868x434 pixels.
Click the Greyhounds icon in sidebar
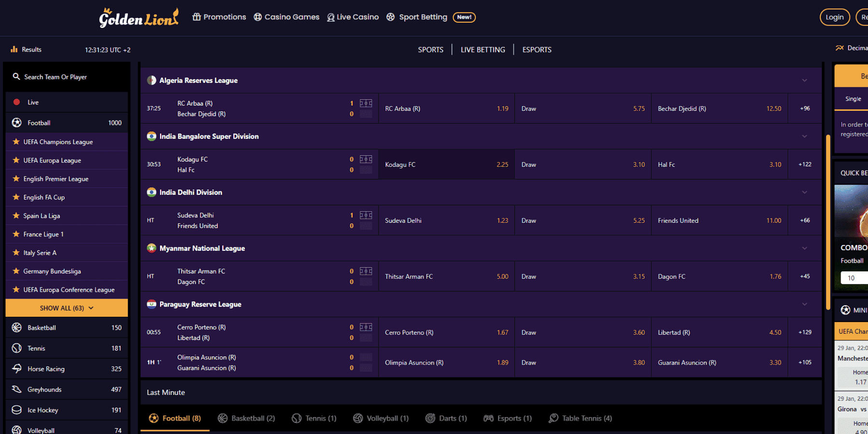click(x=17, y=389)
